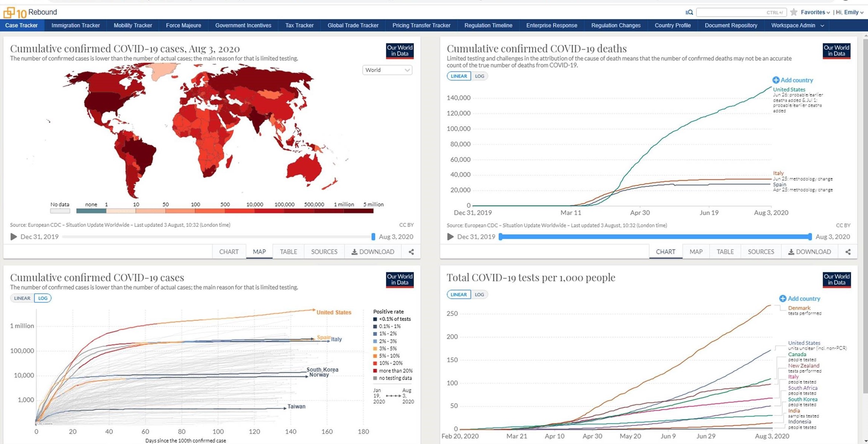Screen dimensions: 868x444
Task: Switch tests per 1,000 chart to LOG
Action: tap(479, 294)
